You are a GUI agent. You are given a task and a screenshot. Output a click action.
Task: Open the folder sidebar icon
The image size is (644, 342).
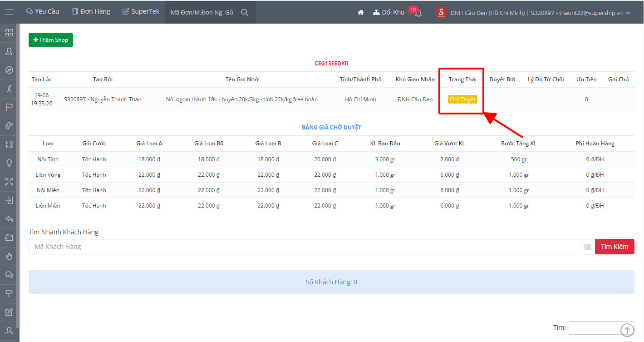[x=9, y=238]
